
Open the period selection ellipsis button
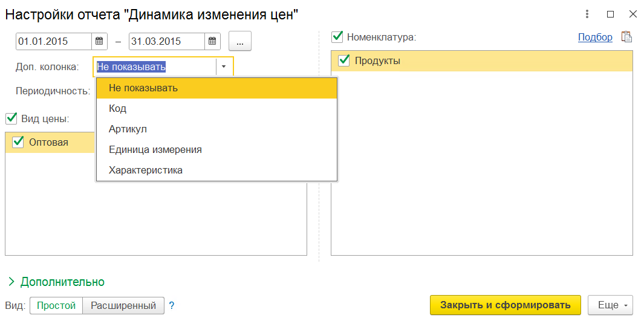240,41
